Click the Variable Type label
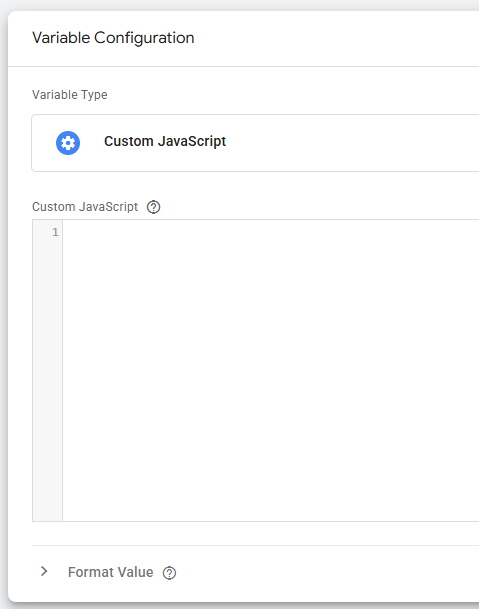The height and width of the screenshot is (609, 479). 70,95
